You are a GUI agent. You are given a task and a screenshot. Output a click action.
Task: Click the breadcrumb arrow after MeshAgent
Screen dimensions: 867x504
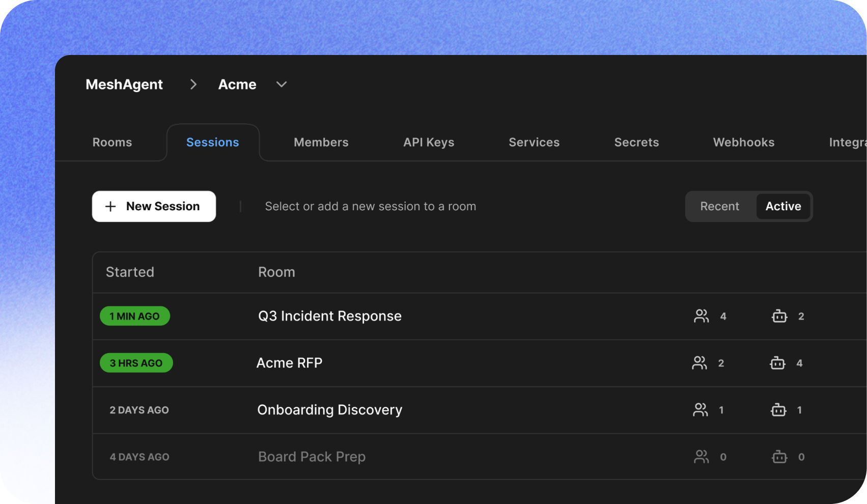(x=193, y=85)
